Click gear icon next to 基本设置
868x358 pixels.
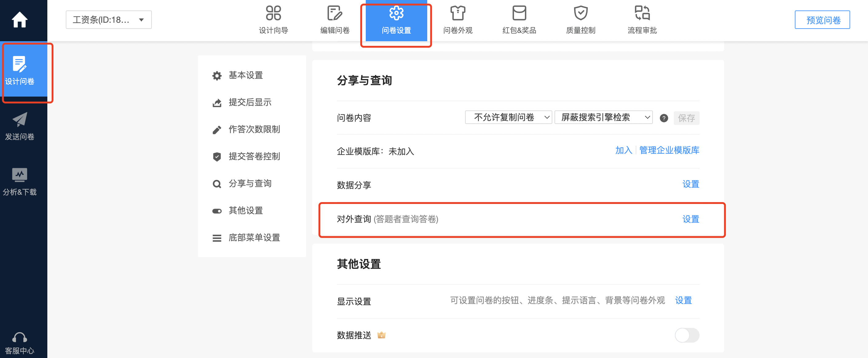click(217, 76)
